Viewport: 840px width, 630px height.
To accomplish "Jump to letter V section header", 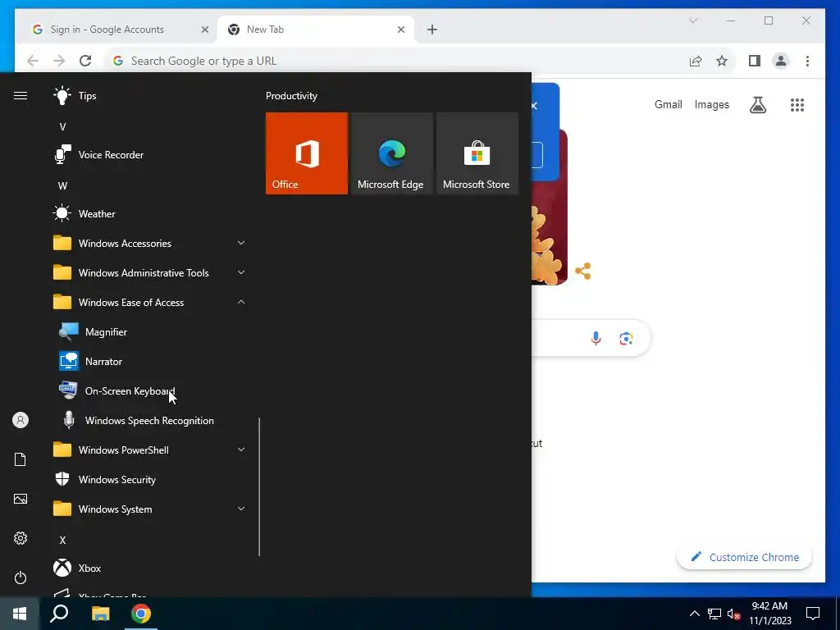I will [x=62, y=127].
